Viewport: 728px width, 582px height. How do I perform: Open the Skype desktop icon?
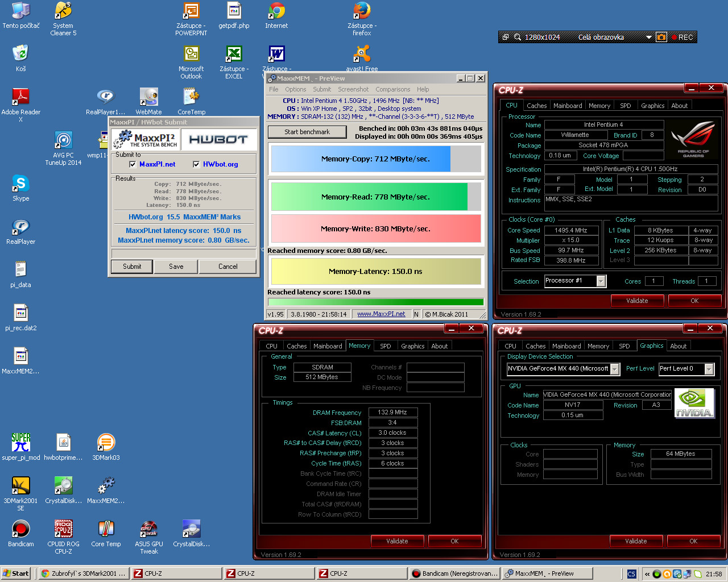[21, 184]
